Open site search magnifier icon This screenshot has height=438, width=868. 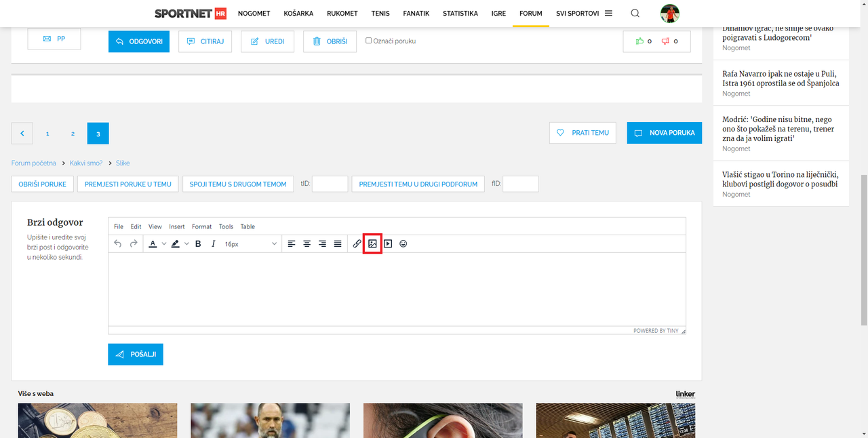pos(635,14)
